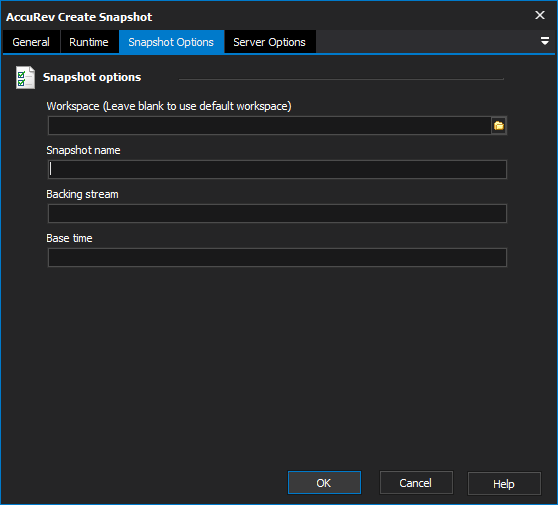Select the Snapshot Options tab
The width and height of the screenshot is (558, 505).
[171, 42]
